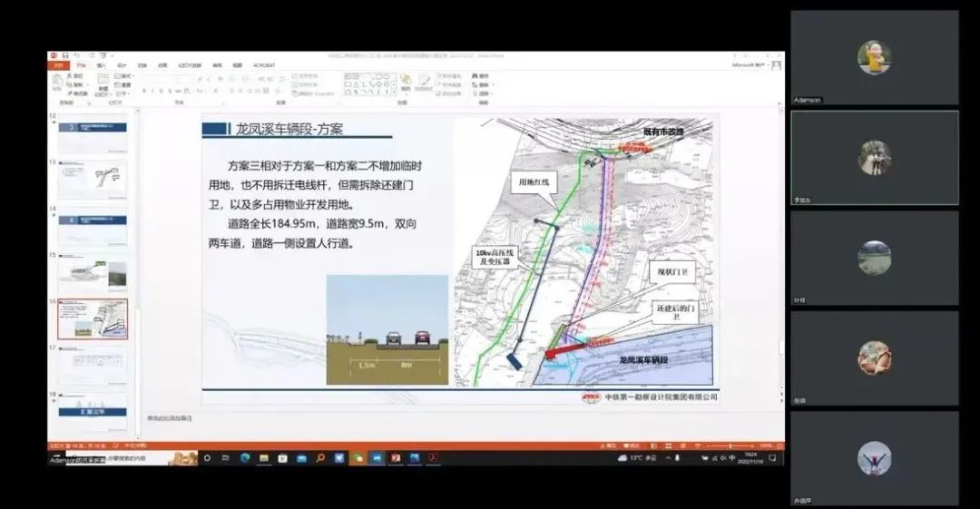Expand the shapes gallery more arrow
980x509 pixels.
(x=394, y=93)
